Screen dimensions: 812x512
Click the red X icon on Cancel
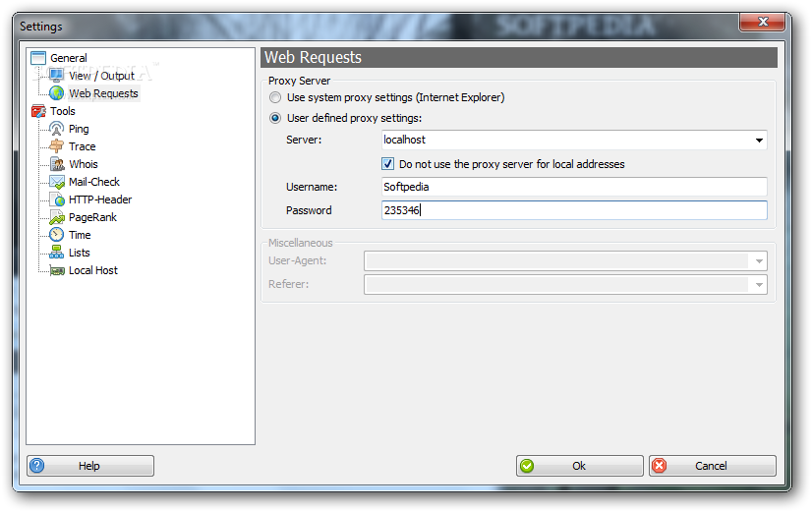click(x=660, y=466)
